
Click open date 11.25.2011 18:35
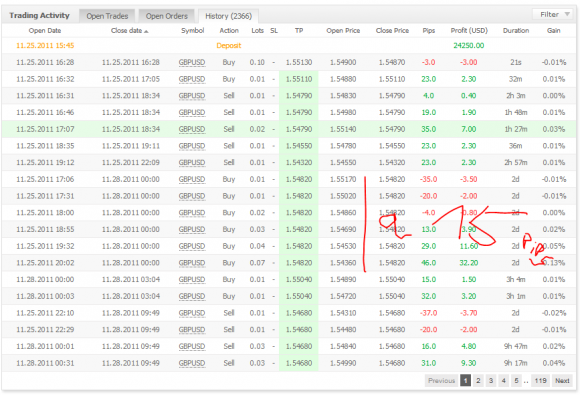coord(45,146)
